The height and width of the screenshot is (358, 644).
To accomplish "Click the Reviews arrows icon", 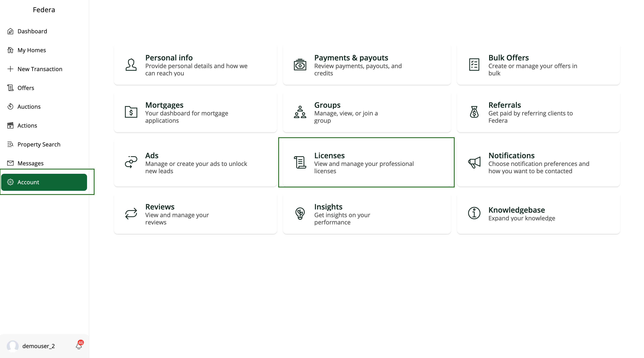I will (x=131, y=214).
